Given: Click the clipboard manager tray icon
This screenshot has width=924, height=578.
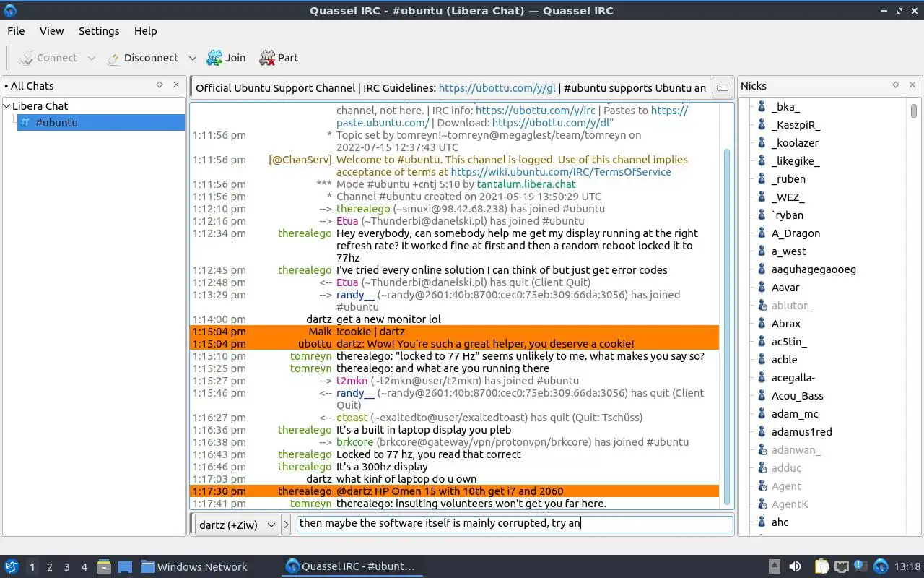Looking at the screenshot, I should [821, 566].
